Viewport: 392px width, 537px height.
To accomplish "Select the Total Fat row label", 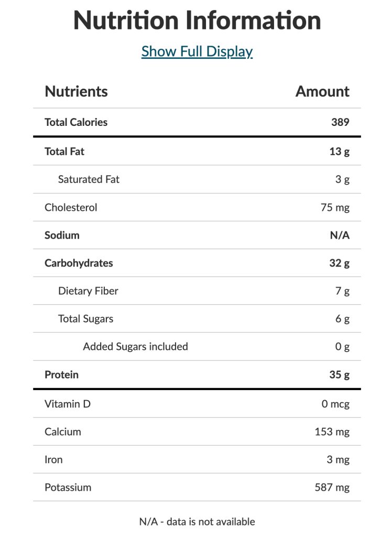I will point(64,152).
